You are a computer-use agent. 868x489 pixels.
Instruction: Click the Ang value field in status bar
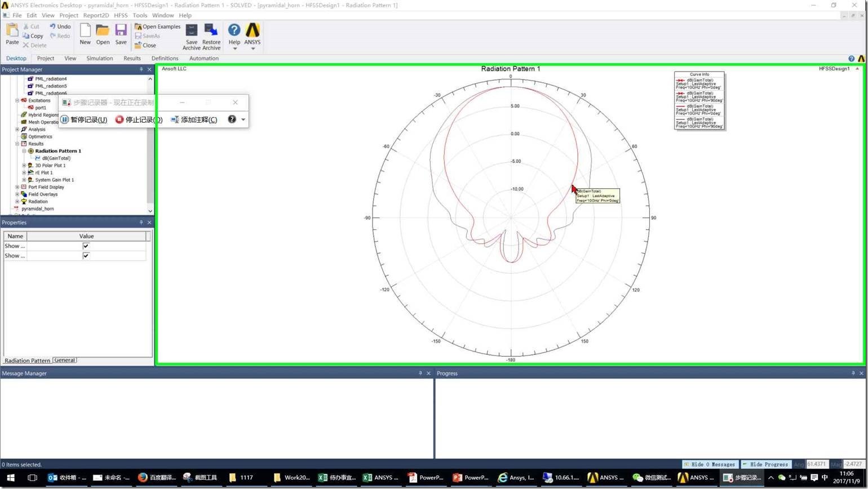[816, 464]
